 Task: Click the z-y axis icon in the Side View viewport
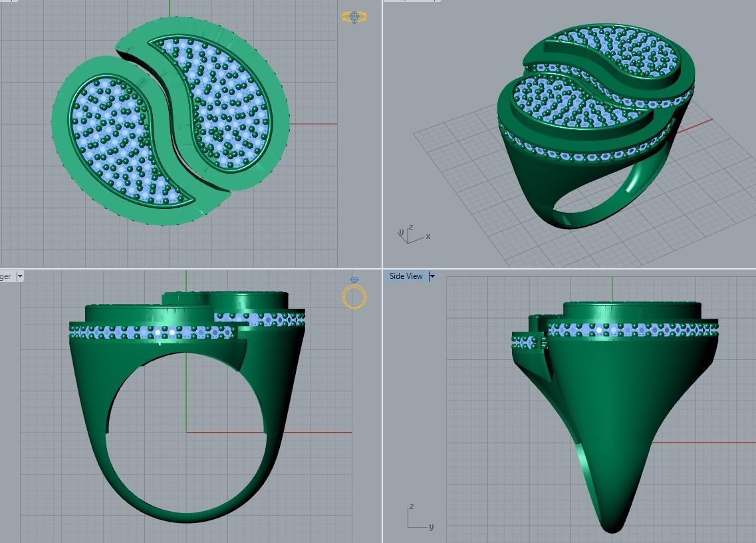[420, 517]
